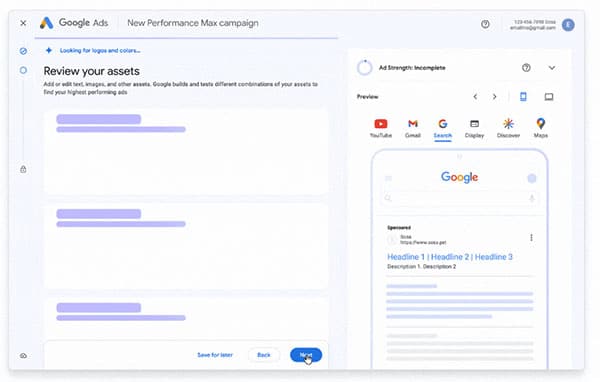Select the Maps preview tab
Image resolution: width=600 pixels, height=382 pixels.
pyautogui.click(x=541, y=128)
